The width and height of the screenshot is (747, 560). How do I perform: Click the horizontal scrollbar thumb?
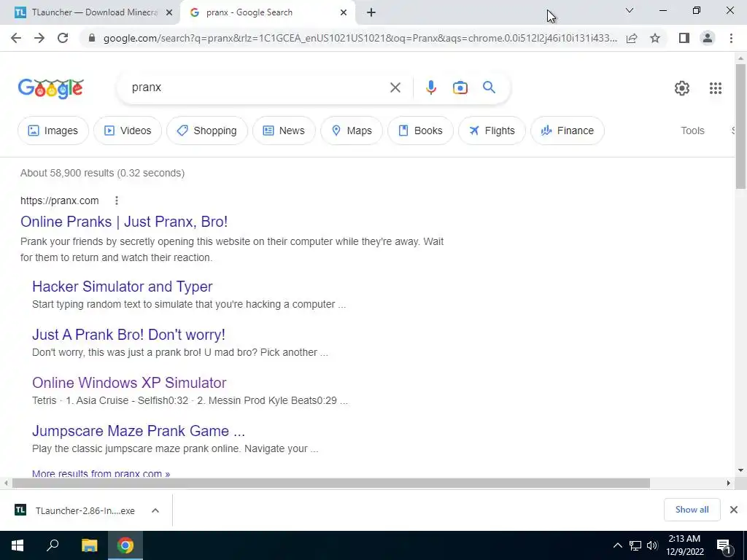(x=330, y=483)
